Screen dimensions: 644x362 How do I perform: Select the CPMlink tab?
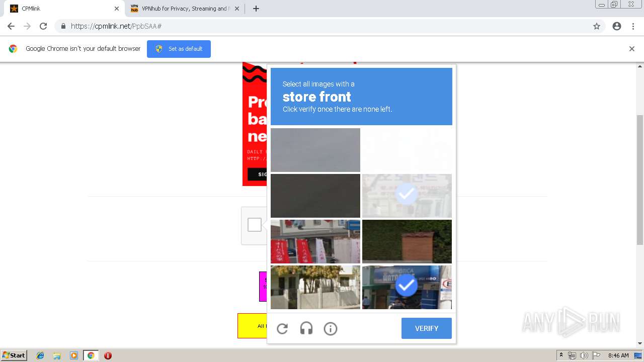tap(64, 9)
